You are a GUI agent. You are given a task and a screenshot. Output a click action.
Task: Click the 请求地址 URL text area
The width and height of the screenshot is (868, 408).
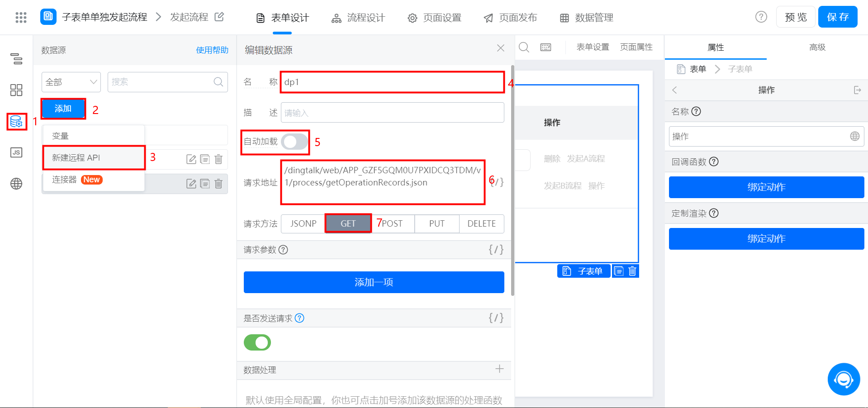click(x=383, y=182)
